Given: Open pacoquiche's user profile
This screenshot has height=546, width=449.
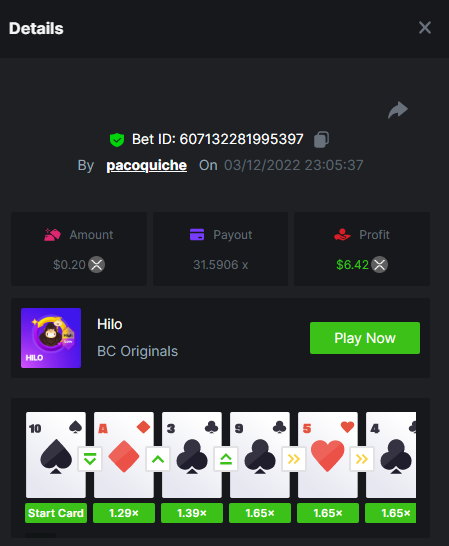Looking at the screenshot, I should [x=147, y=165].
